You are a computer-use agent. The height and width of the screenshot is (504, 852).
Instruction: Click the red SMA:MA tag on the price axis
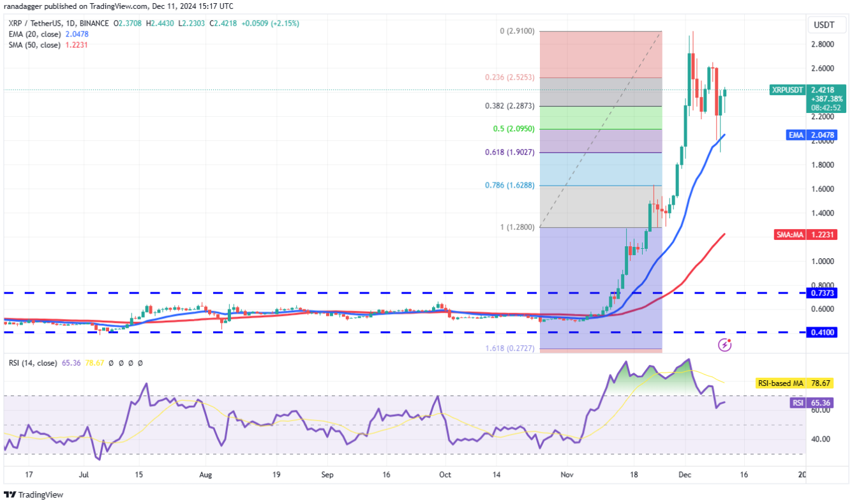click(x=790, y=234)
